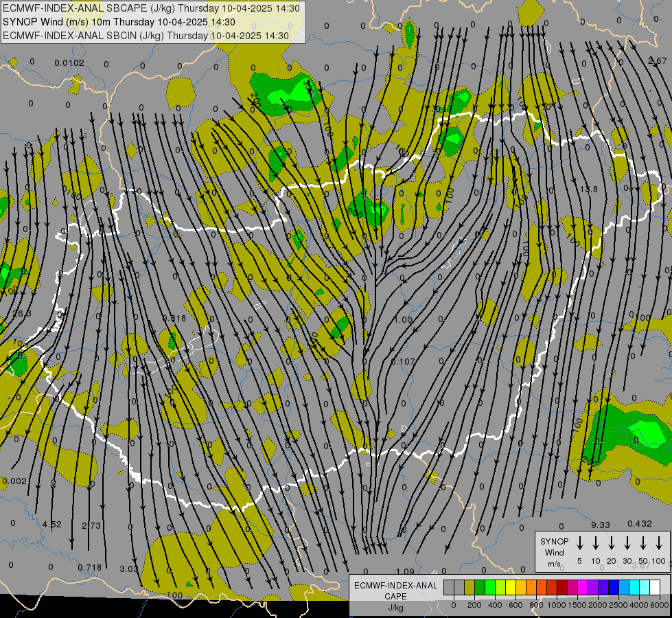
Task: Click the SYNOP title in wind legend
Action: 554,541
